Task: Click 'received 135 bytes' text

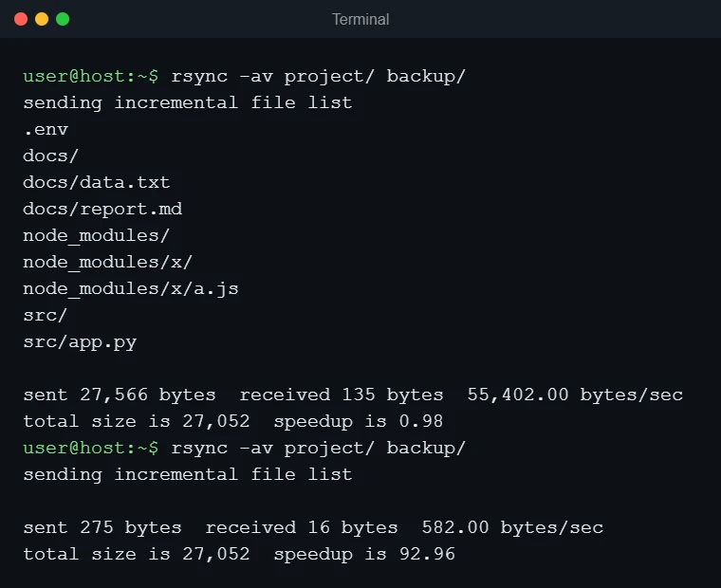Action: (342, 395)
